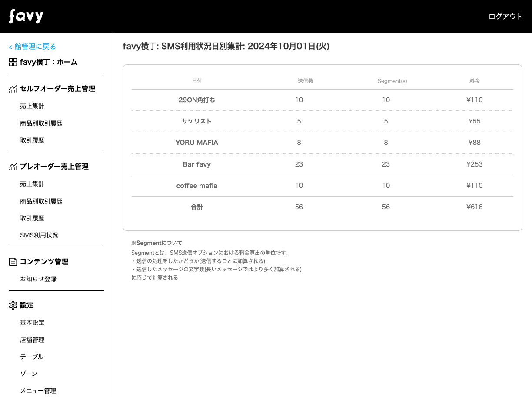Click サケリスト's Segment(s) value 5
The width and height of the screenshot is (532, 397).
386,121
